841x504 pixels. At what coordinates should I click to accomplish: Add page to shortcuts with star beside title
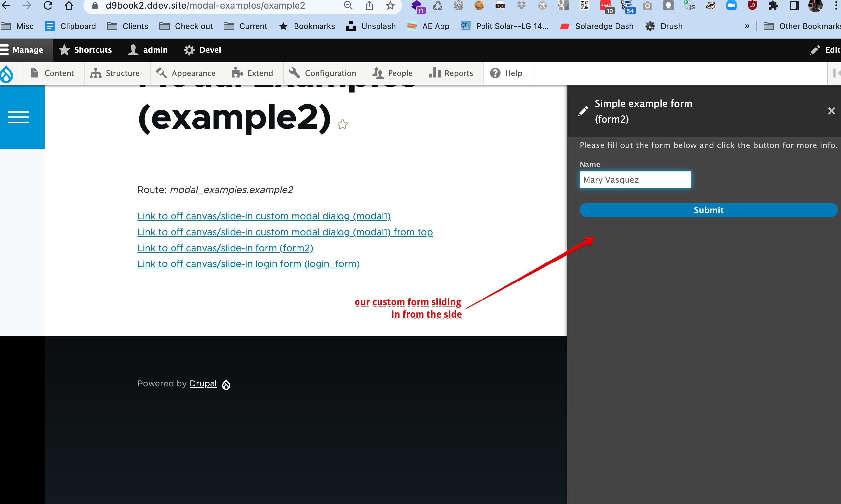click(x=343, y=124)
